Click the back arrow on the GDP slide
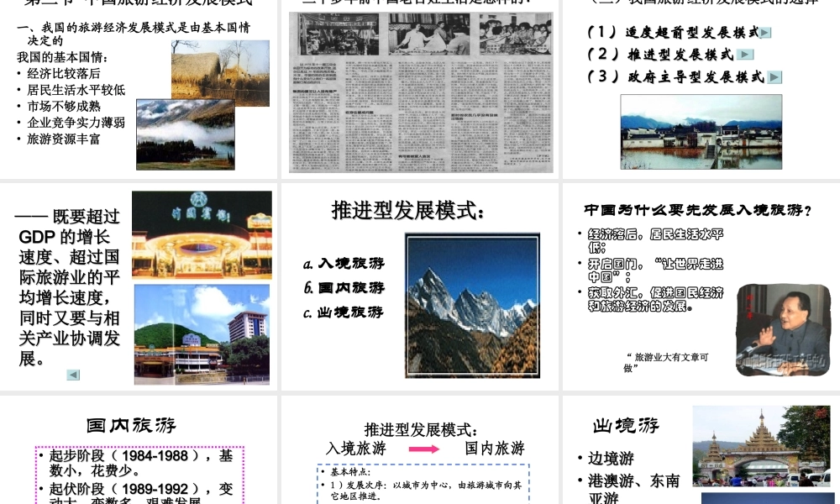This screenshot has width=840, height=504. [x=73, y=375]
